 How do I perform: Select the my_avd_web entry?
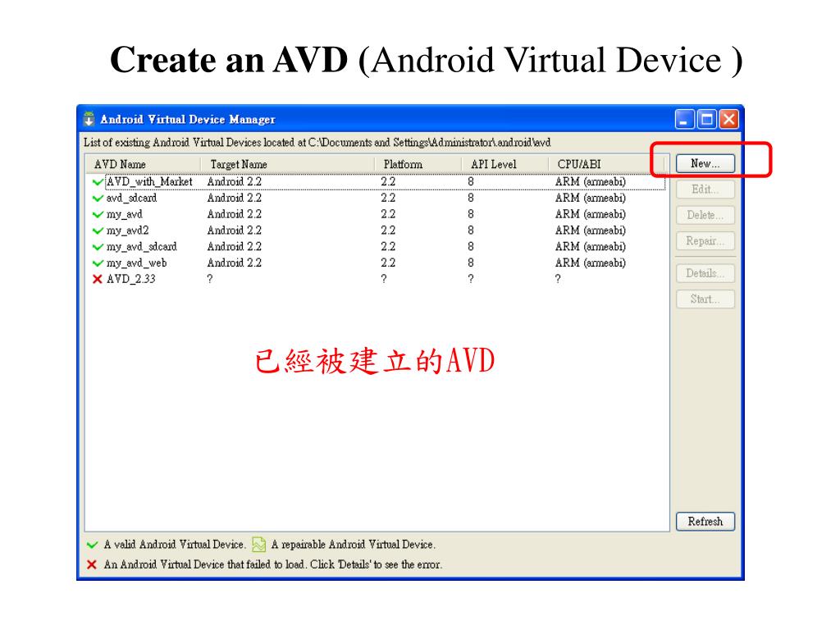click(376, 262)
